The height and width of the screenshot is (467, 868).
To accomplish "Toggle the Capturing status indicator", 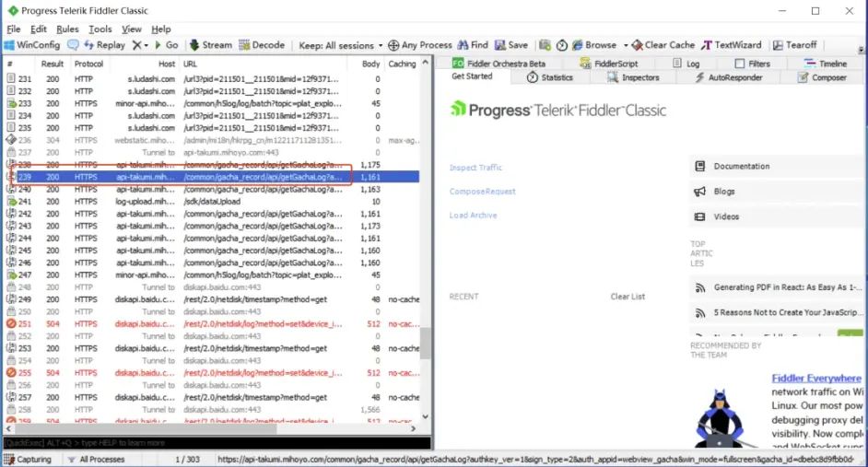I will click(27, 460).
